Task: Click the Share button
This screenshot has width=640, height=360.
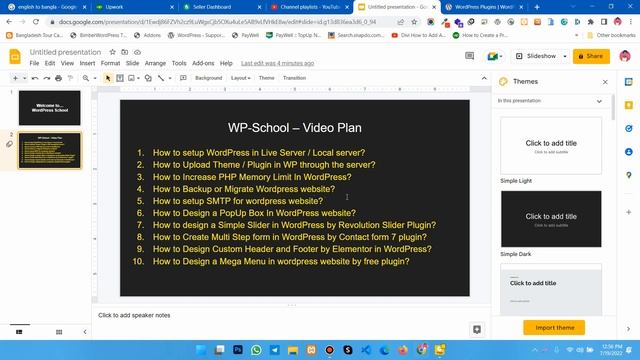Action: pos(591,56)
